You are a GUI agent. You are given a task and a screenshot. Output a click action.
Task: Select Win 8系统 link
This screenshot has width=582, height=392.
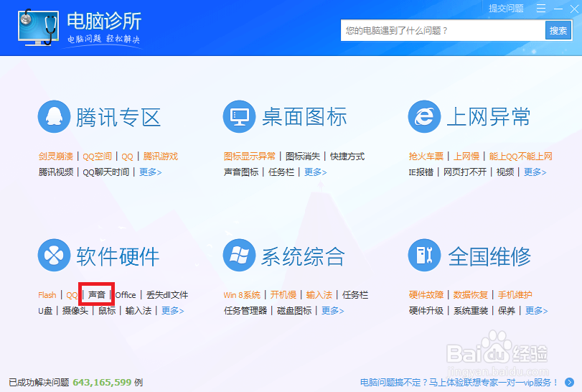click(x=242, y=295)
